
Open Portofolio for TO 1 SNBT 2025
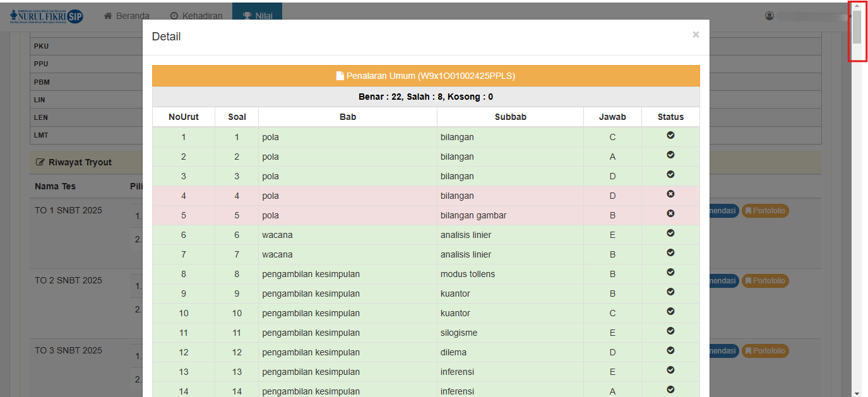pyautogui.click(x=765, y=211)
